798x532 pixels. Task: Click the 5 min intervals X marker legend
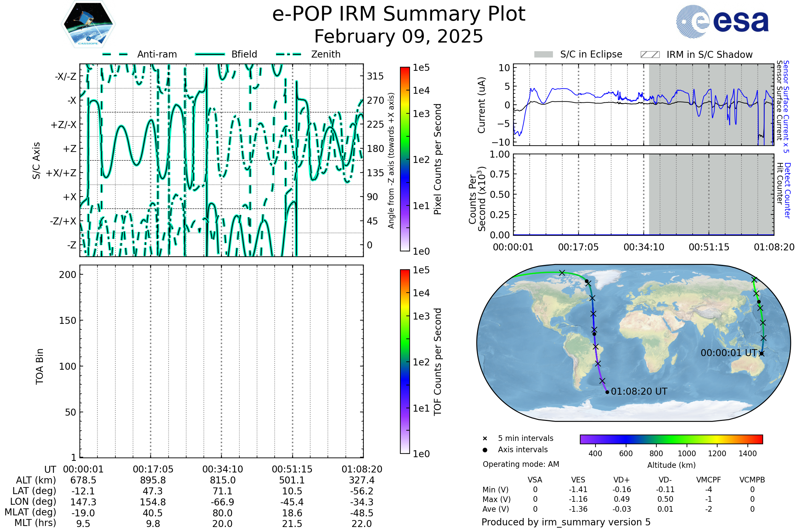coord(485,439)
